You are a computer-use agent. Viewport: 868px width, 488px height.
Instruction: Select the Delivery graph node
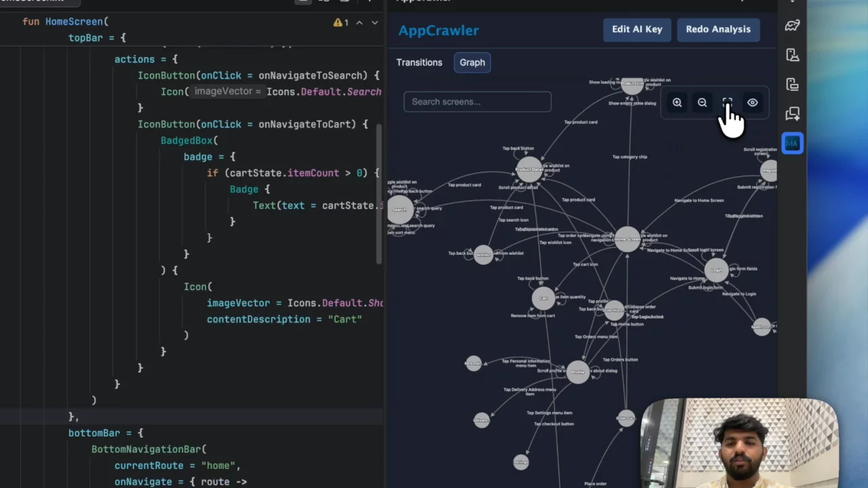[x=481, y=420]
